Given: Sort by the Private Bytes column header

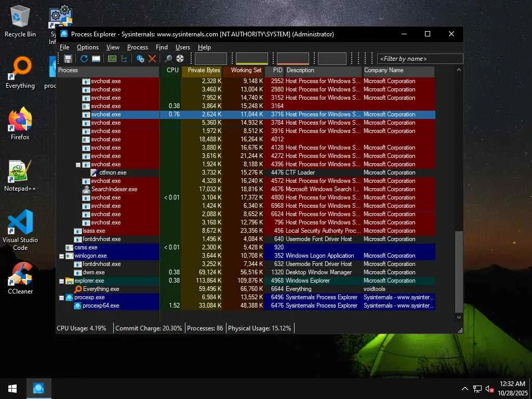Looking at the screenshot, I should pyautogui.click(x=202, y=71).
